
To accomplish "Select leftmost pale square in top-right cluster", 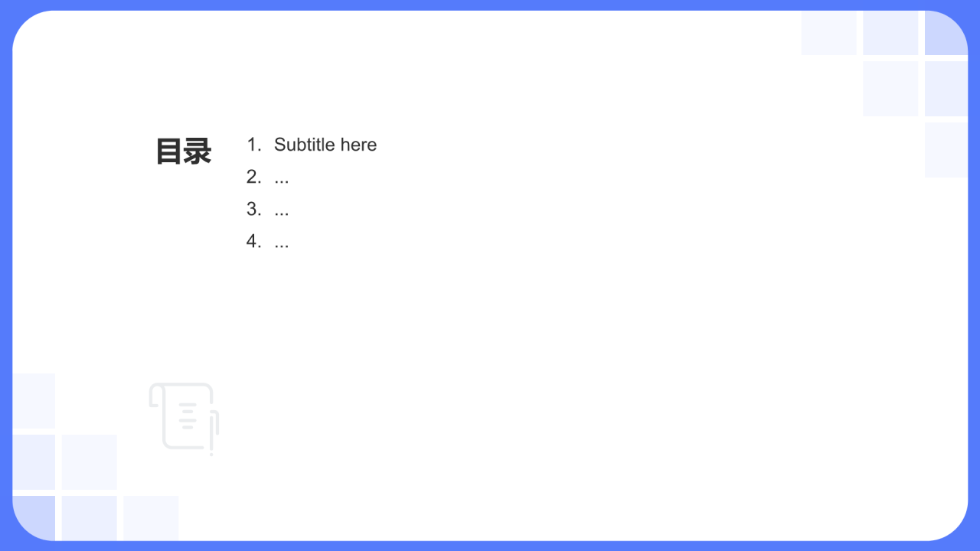I will [x=829, y=33].
